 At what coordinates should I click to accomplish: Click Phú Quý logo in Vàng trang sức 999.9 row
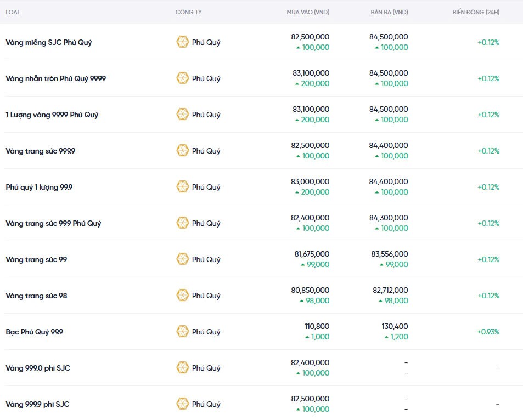(182, 151)
